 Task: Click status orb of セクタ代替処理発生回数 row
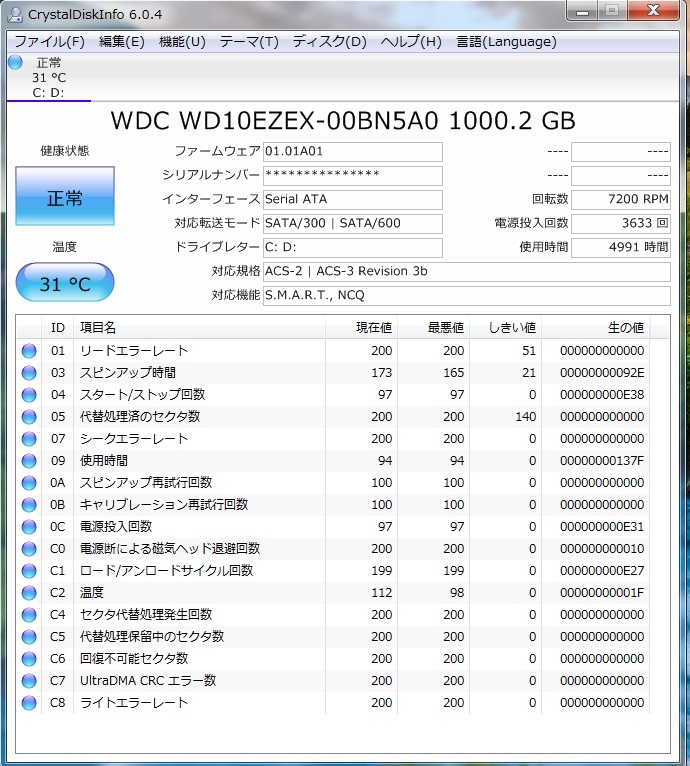[x=29, y=615]
